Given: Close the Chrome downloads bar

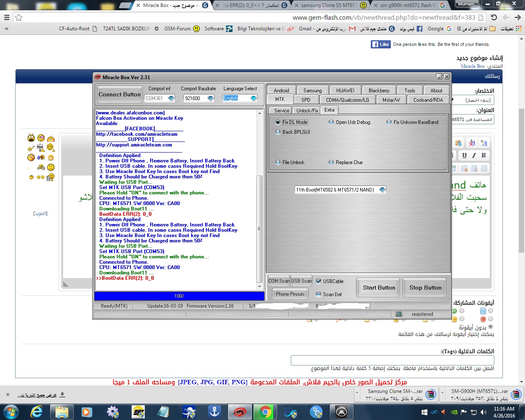Looking at the screenshot, I should click(x=7, y=395).
